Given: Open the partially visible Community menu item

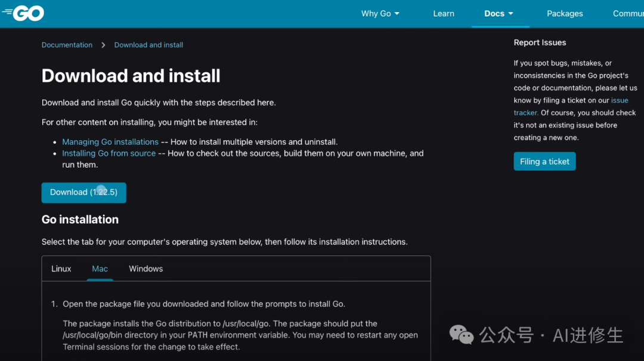Looking at the screenshot, I should 627,14.
